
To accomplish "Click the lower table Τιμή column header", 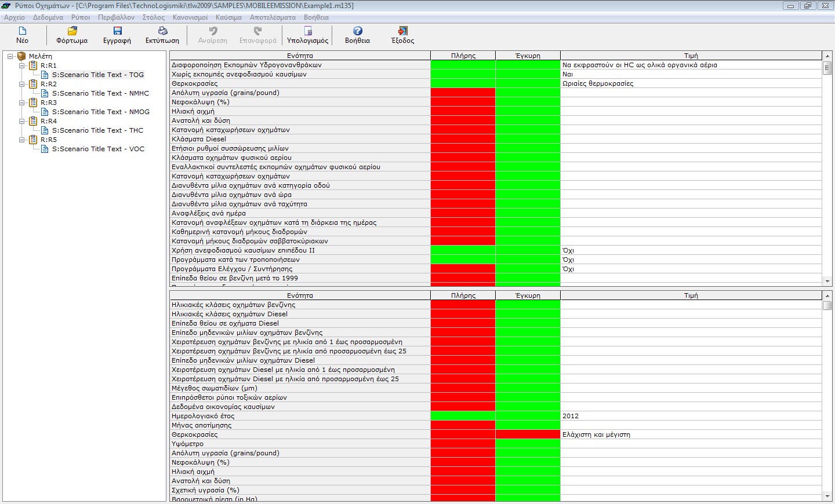I will [x=691, y=295].
